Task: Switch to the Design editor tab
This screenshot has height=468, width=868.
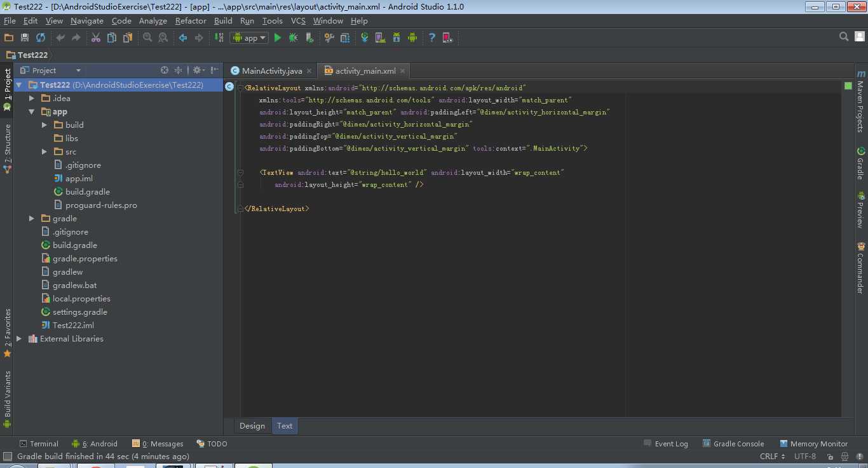Action: coord(252,426)
